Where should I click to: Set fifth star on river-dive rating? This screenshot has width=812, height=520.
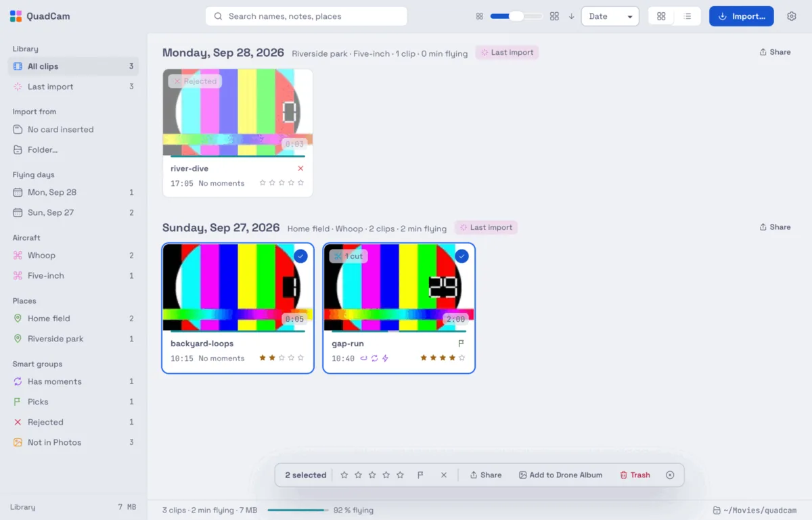pos(301,183)
